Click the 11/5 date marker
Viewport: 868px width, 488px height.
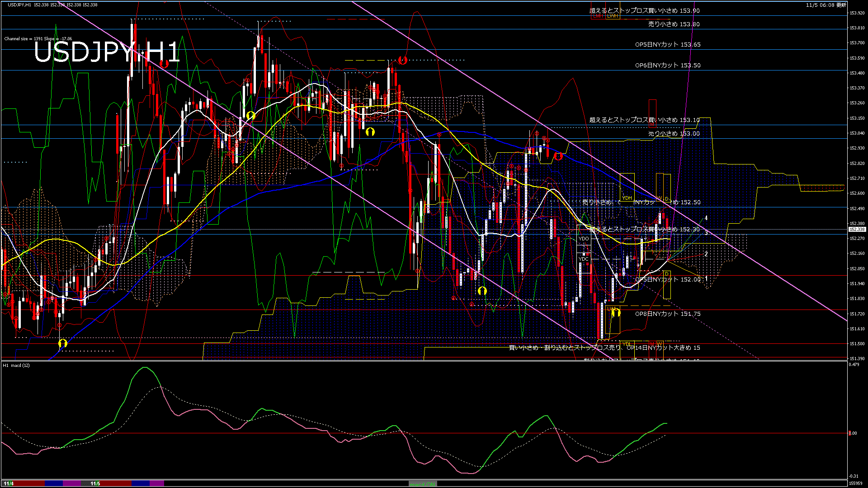[95, 484]
